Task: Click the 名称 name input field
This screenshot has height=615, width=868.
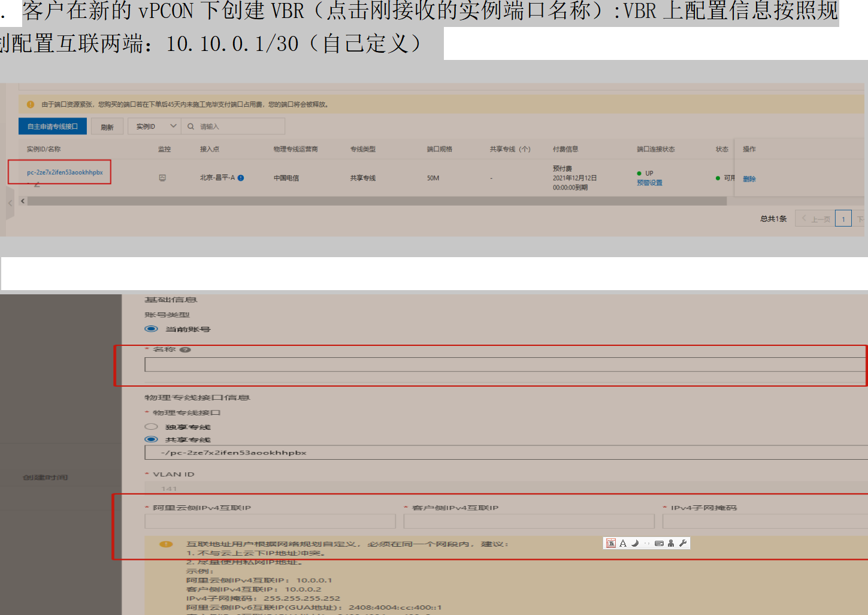Action: [x=506, y=364]
